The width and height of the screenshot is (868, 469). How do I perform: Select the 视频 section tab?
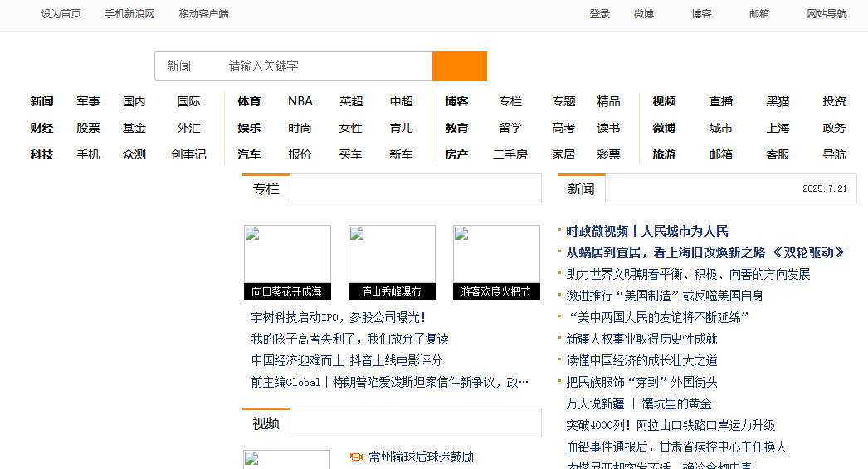click(266, 423)
